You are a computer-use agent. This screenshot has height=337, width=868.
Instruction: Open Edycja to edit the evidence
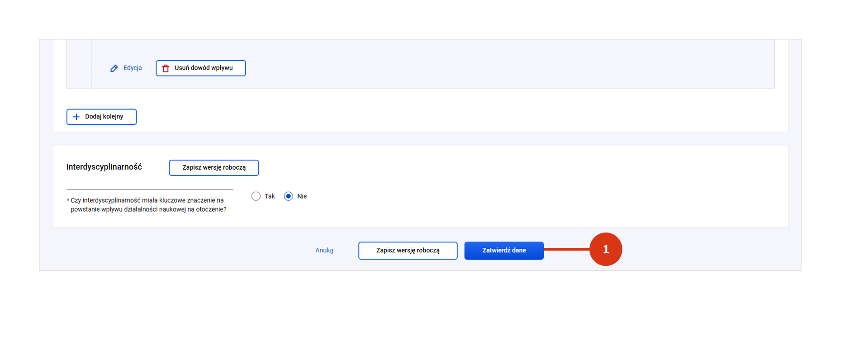tap(132, 68)
